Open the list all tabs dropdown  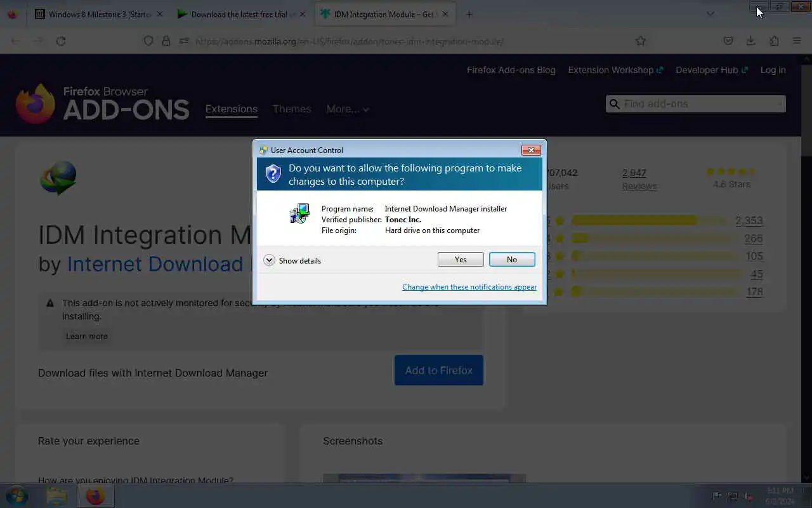[710, 14]
